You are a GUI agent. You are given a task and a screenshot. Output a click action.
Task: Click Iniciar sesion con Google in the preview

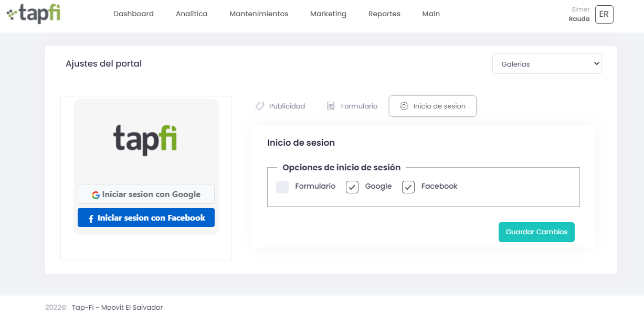pyautogui.click(x=146, y=194)
